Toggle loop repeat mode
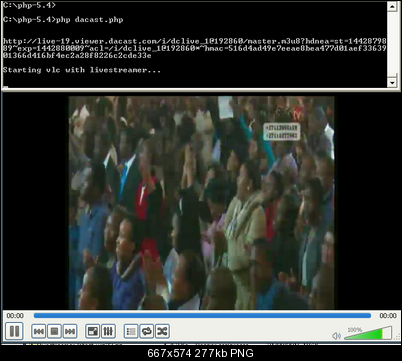 tap(147, 331)
